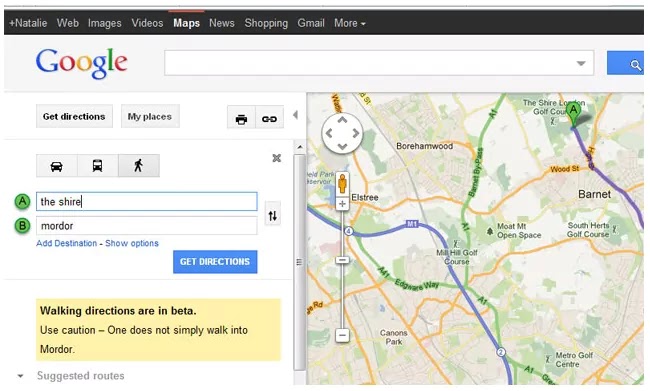Click the GET DIRECTIONS blue button
The width and height of the screenshot is (650, 391).
click(x=215, y=262)
